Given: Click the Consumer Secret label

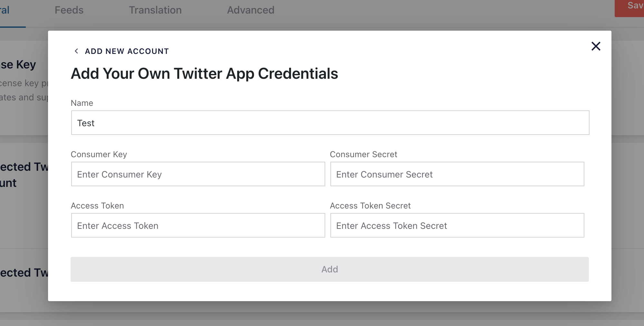Looking at the screenshot, I should pyautogui.click(x=363, y=154).
